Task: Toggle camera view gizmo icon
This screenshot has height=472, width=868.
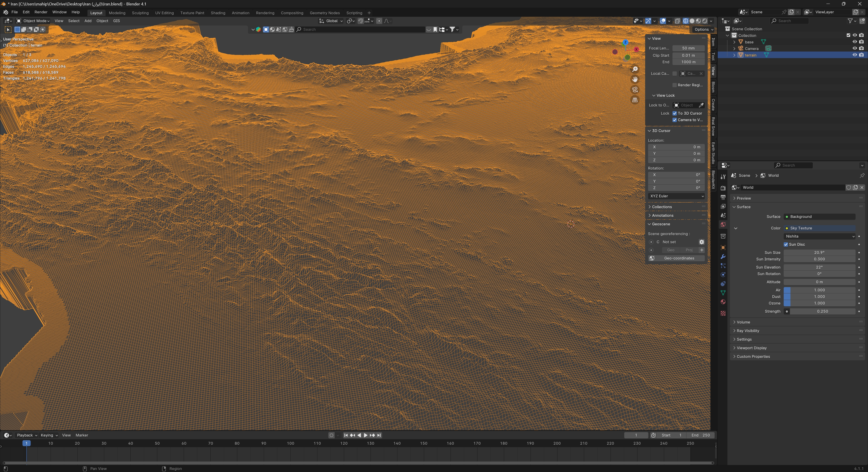Action: [x=635, y=90]
